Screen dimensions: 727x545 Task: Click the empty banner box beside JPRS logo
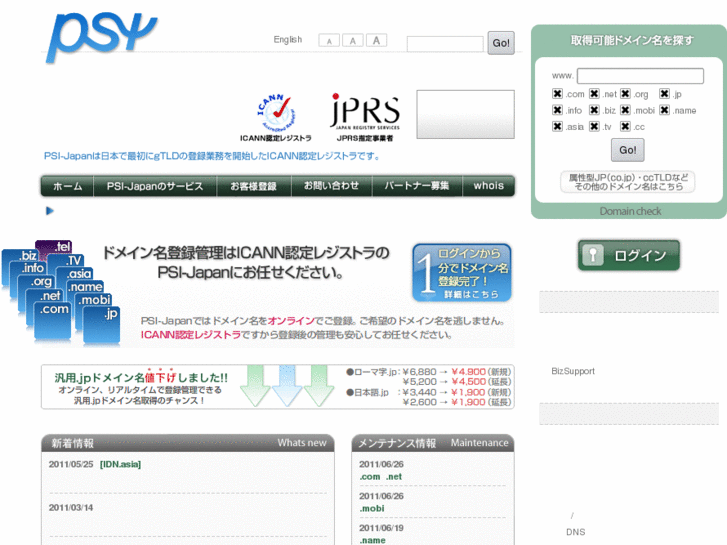pyautogui.click(x=466, y=114)
